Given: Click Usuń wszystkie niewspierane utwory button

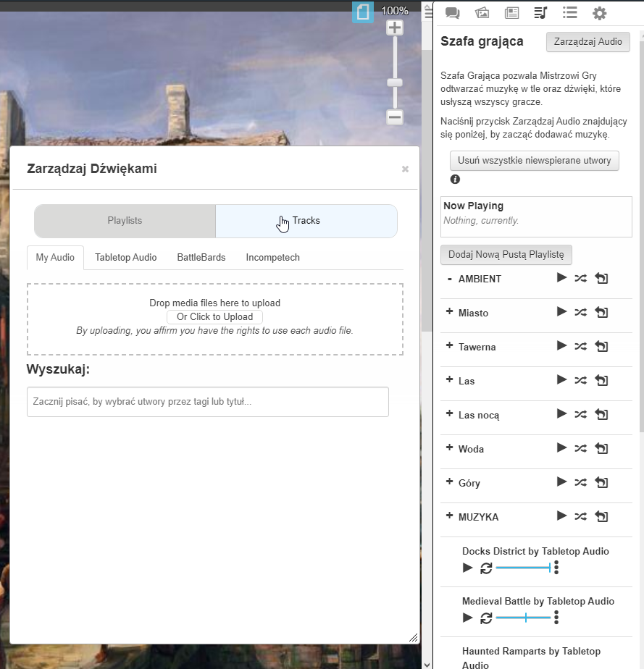Looking at the screenshot, I should click(535, 161).
